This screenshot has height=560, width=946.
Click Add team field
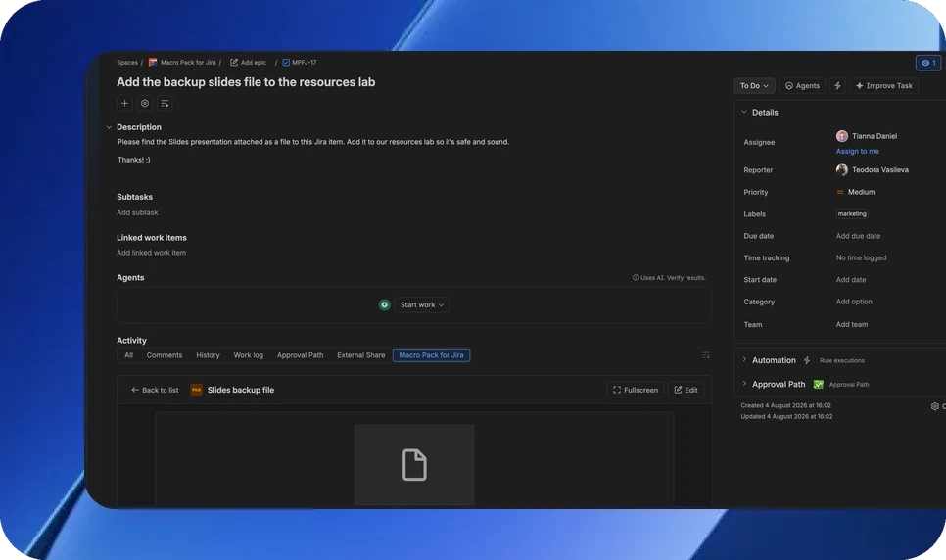852,325
